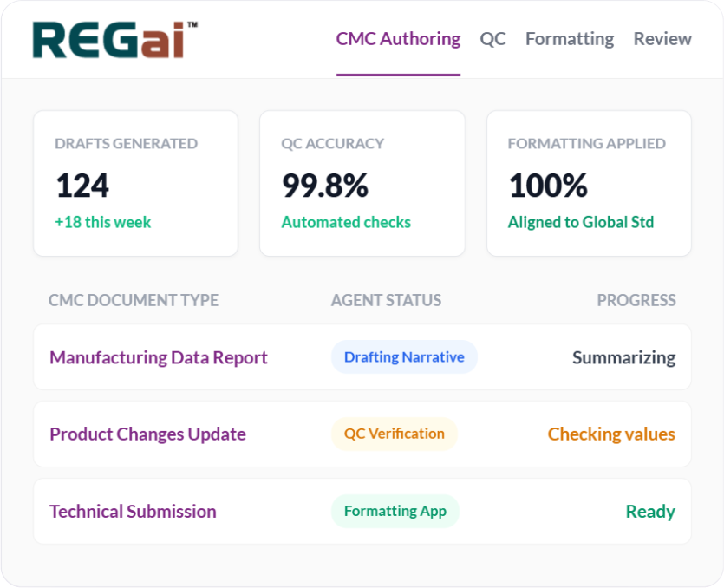The width and height of the screenshot is (724, 588).
Task: Open the Manufacturing Data Report document
Action: click(x=158, y=357)
